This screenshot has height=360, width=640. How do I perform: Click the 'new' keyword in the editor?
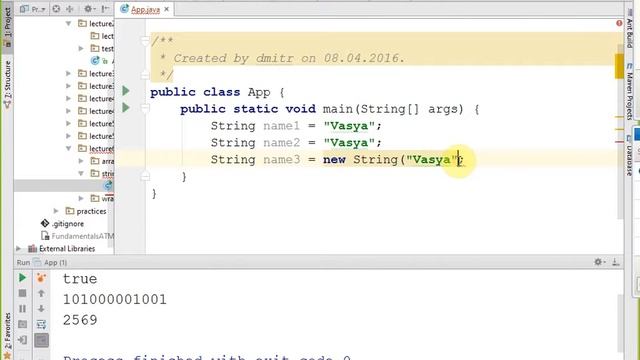(334, 159)
